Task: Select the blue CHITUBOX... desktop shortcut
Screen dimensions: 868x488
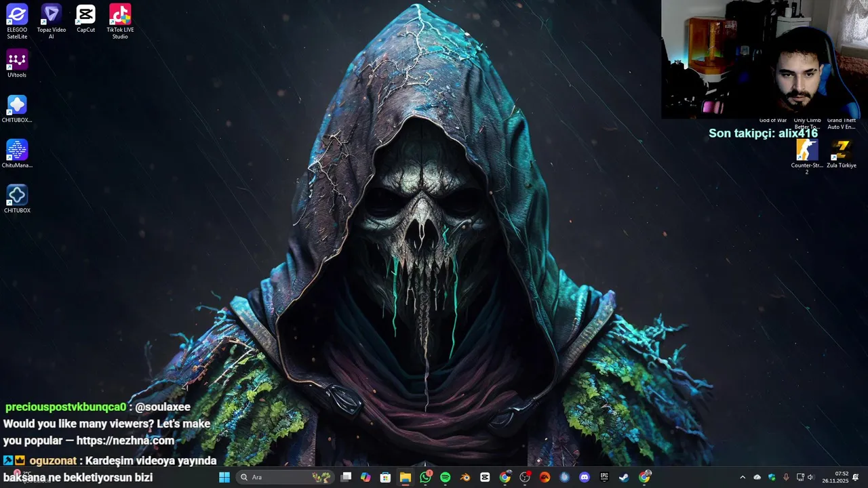Action: point(17,108)
